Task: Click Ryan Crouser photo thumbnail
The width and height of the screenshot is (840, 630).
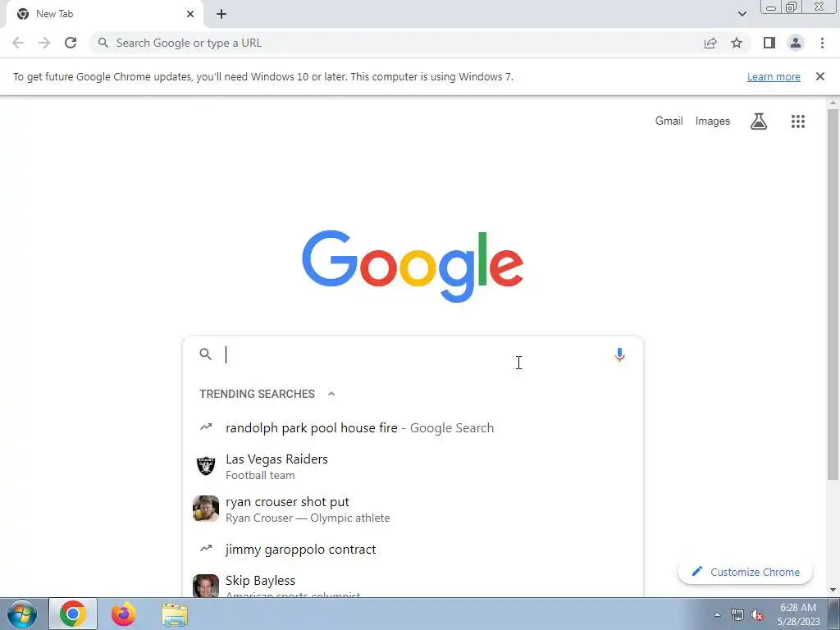Action: coord(206,509)
